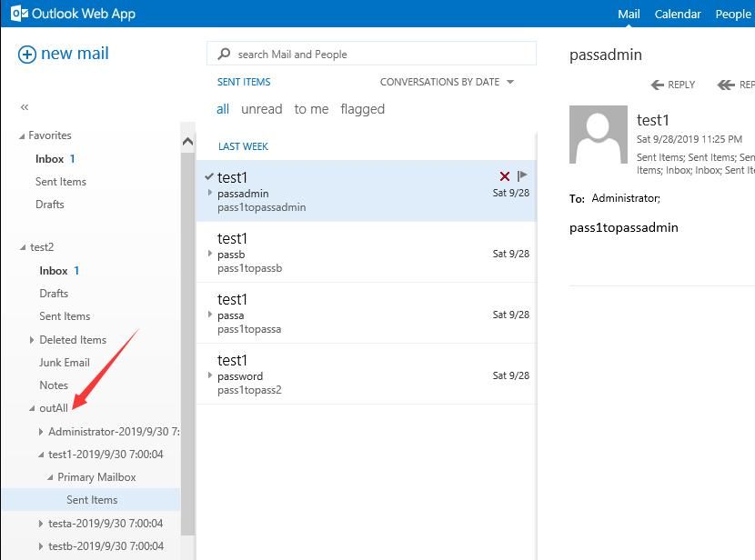Filter messages by unread

pyautogui.click(x=261, y=109)
